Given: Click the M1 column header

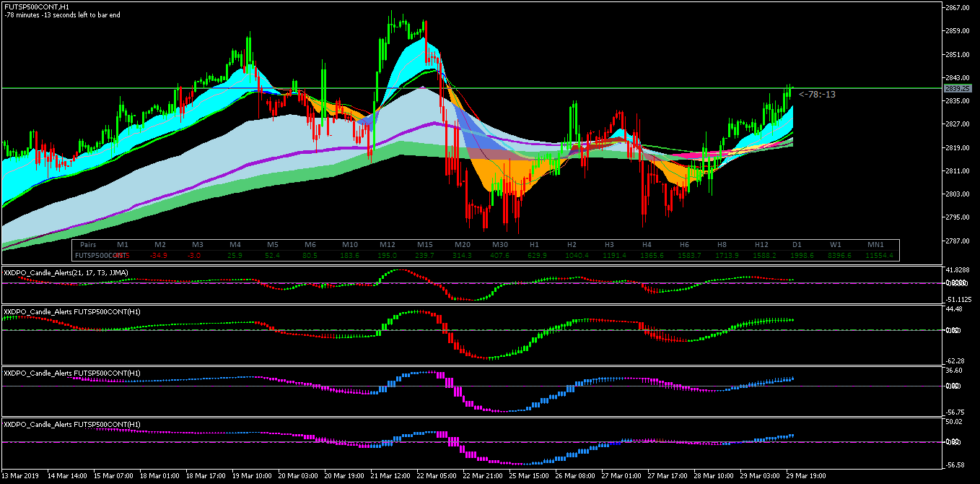Looking at the screenshot, I should pos(123,245).
